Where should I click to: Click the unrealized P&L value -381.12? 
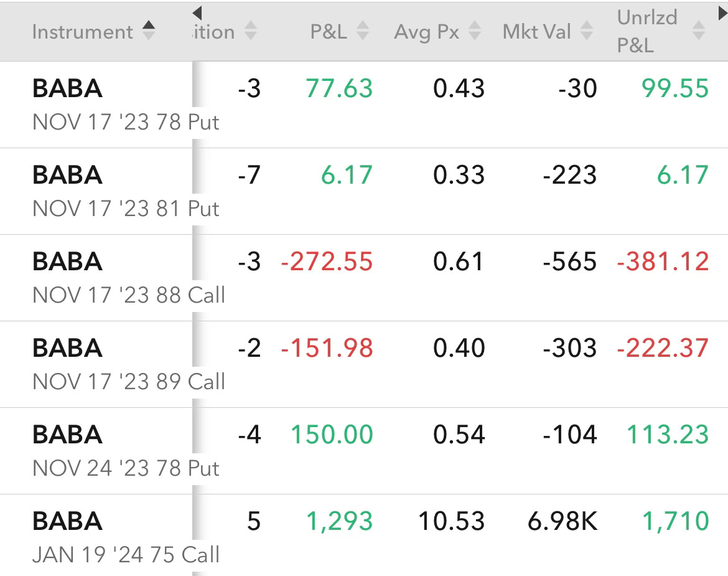tap(663, 262)
